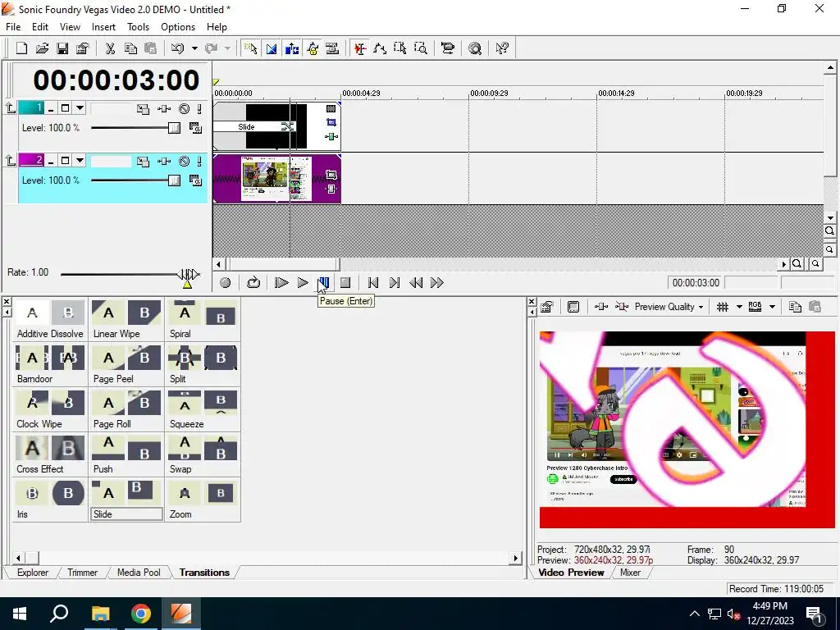Click Play From Start button

[x=281, y=283]
